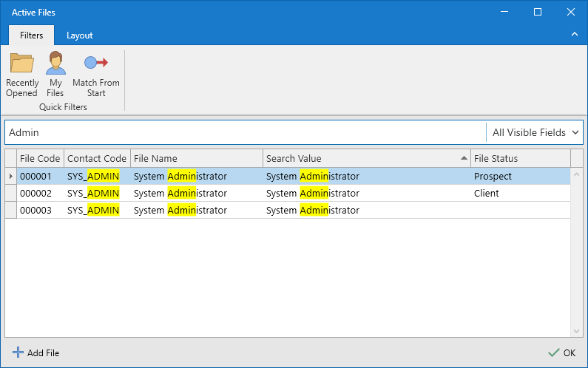Click the grid scrollbar up arrow

577,174
